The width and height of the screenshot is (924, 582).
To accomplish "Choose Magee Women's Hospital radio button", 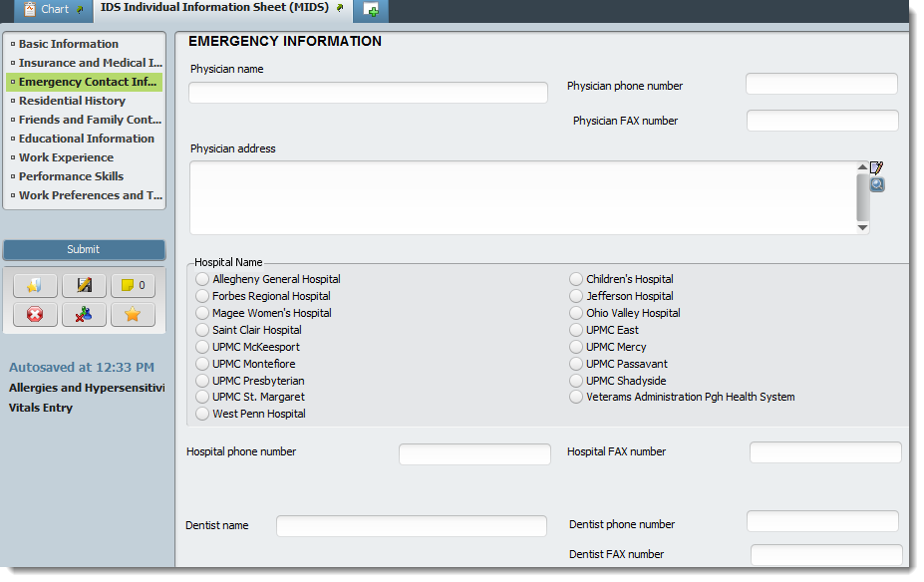I will [x=202, y=313].
